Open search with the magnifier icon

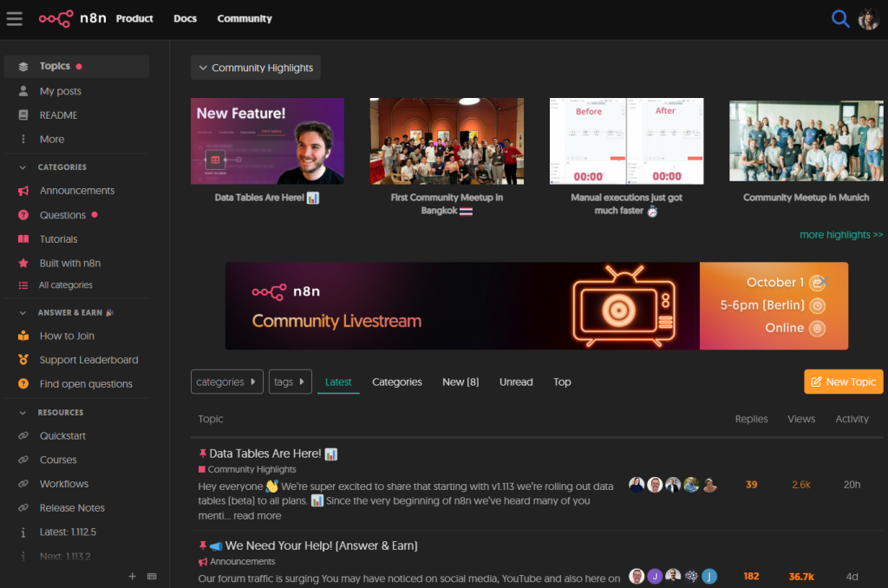(839, 18)
